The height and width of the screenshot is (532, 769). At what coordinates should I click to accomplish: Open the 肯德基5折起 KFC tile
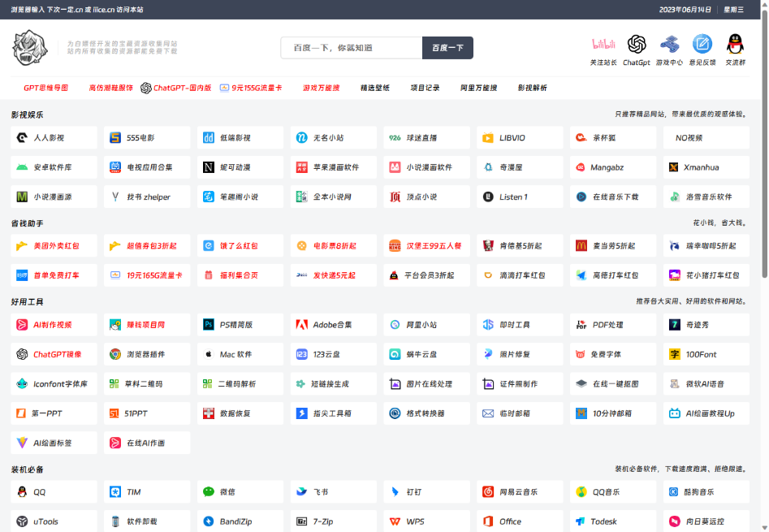tap(520, 245)
